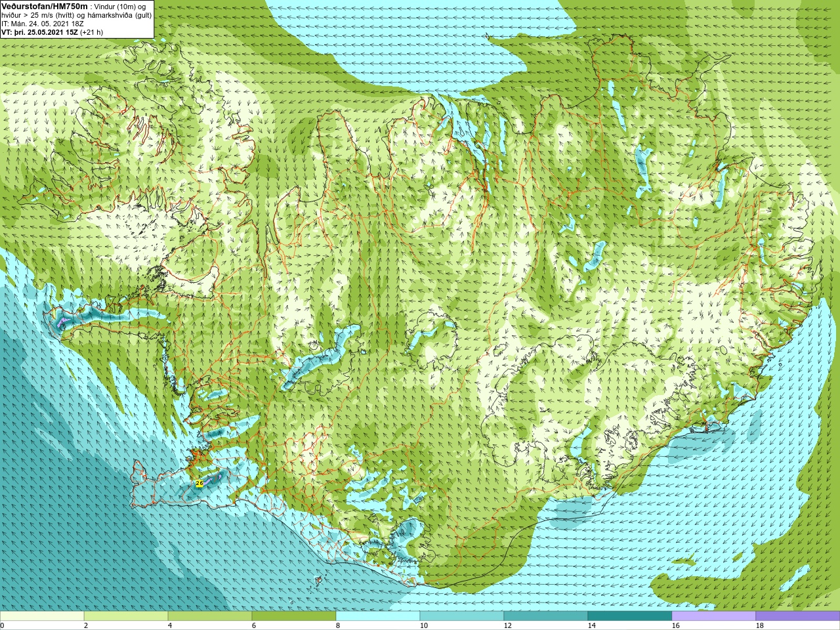Click the scale label '18'
This screenshot has width=840, height=630.
[x=759, y=625]
